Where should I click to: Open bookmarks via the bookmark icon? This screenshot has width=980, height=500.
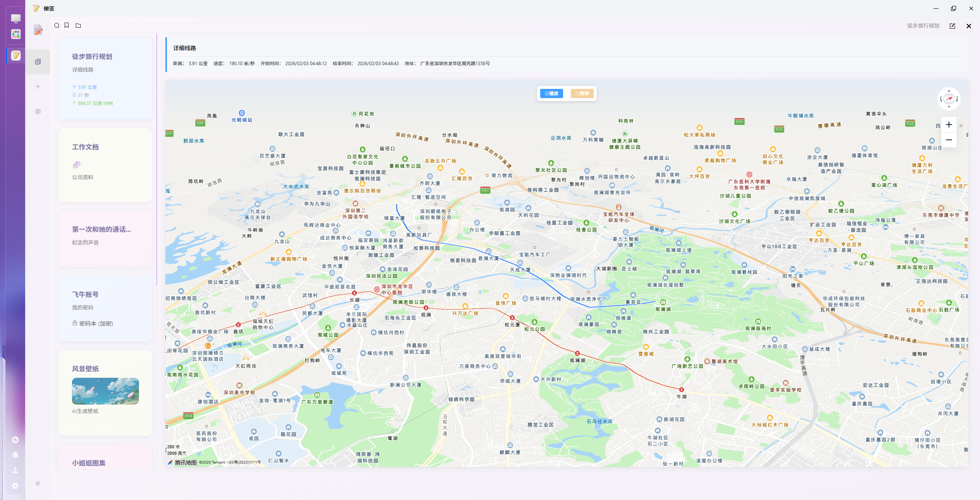click(x=67, y=26)
